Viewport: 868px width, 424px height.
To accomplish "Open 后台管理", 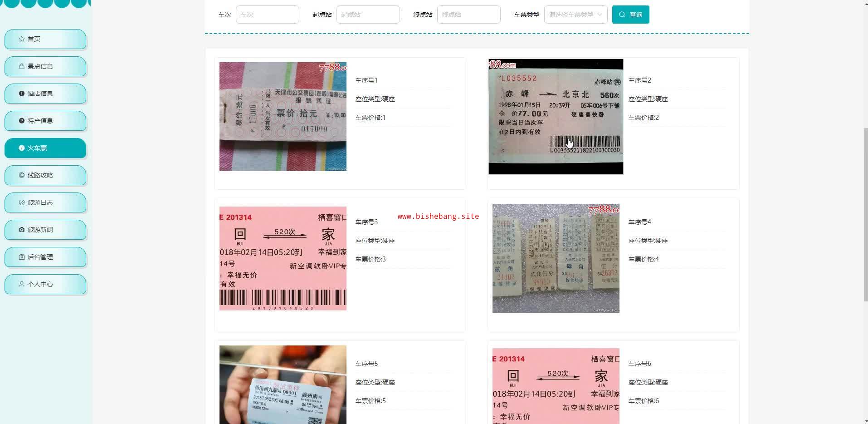I will [x=45, y=257].
